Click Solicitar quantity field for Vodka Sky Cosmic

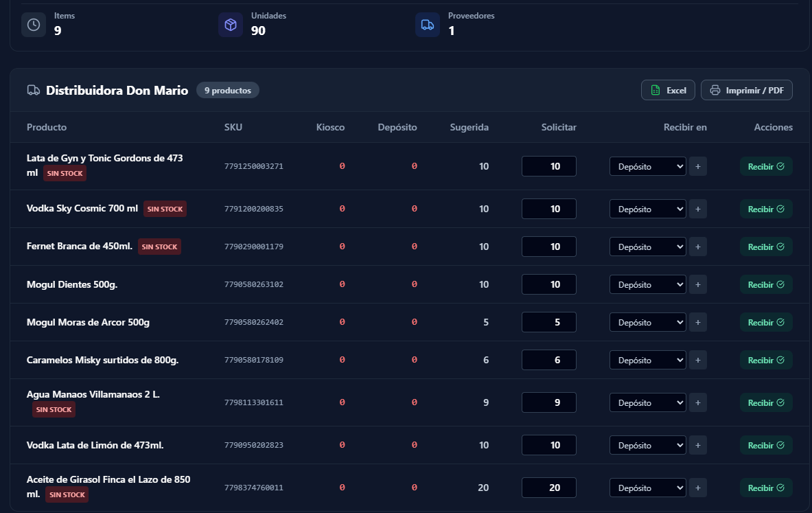pyautogui.click(x=548, y=209)
